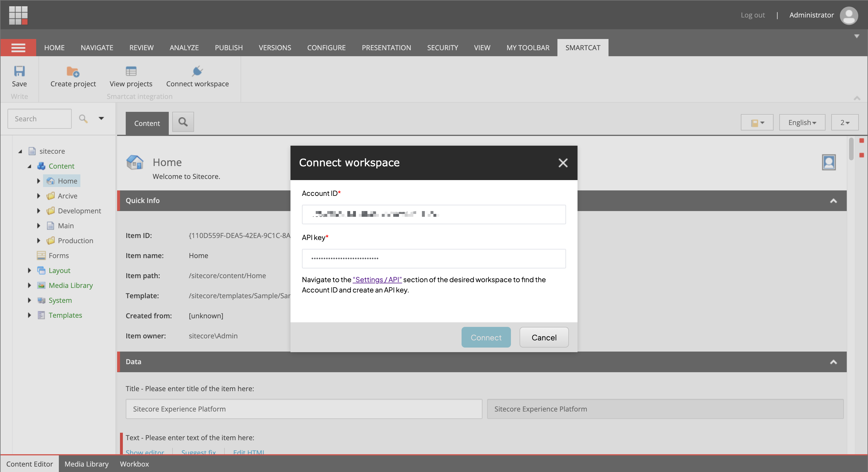The height and width of the screenshot is (472, 868).
Task: Click the Home item house icon in header
Action: tap(135, 163)
